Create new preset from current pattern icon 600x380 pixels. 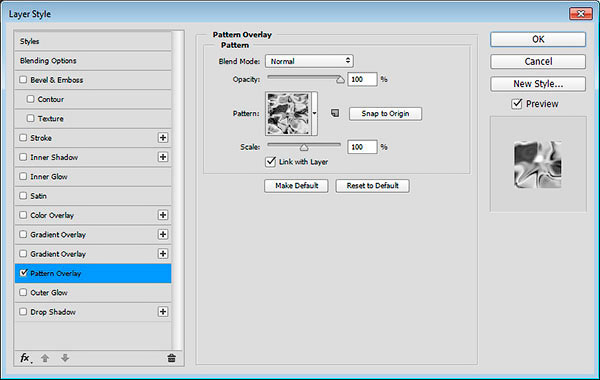coord(335,113)
